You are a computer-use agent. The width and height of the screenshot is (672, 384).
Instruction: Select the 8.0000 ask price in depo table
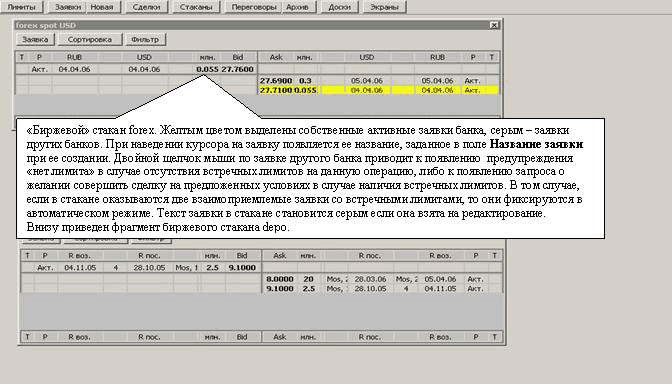pyautogui.click(x=280, y=279)
